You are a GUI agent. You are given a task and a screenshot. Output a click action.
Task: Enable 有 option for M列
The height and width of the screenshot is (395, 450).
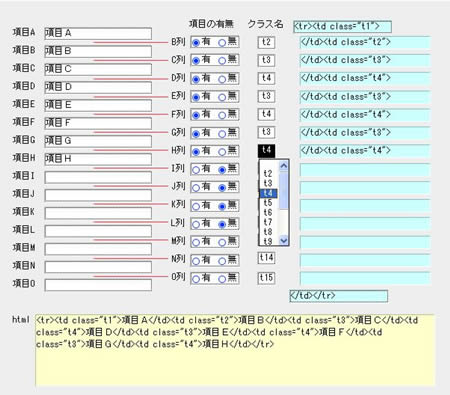[x=196, y=242]
